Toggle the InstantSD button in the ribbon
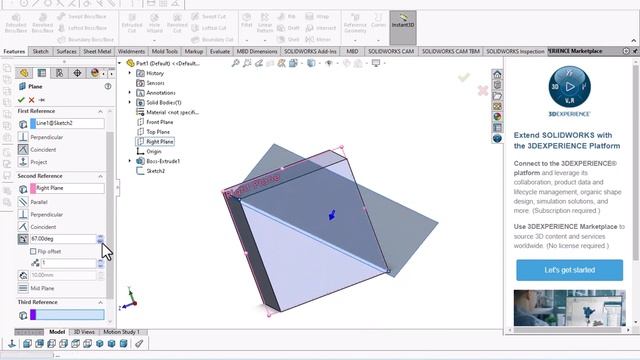Screen dimensions: 640x360 [x=403, y=27]
